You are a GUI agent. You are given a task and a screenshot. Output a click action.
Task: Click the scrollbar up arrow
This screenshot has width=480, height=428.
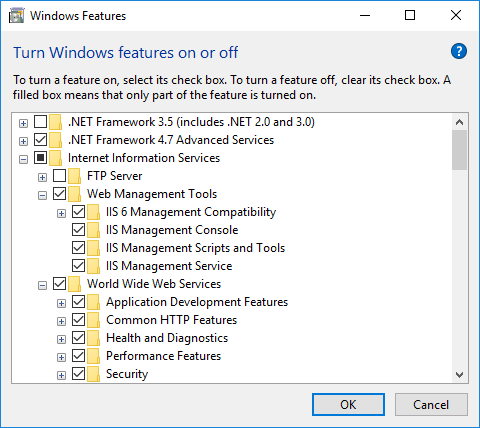pyautogui.click(x=460, y=122)
